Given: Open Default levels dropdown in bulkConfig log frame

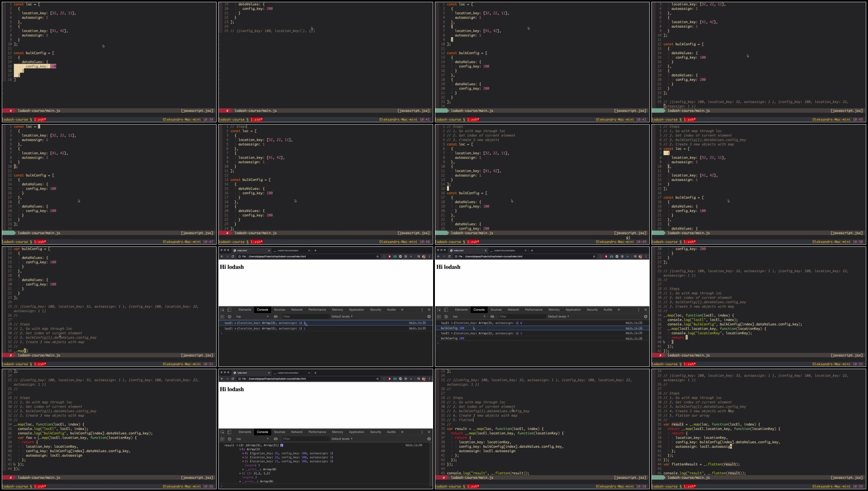Looking at the screenshot, I should tap(558, 316).
